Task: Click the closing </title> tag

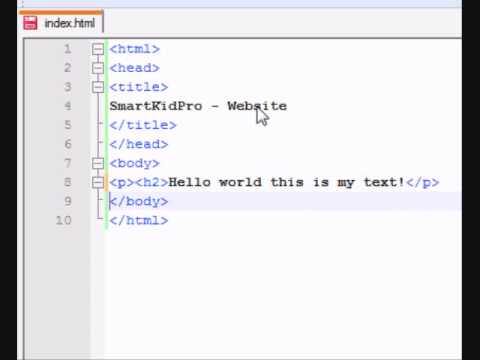Action: (143, 125)
